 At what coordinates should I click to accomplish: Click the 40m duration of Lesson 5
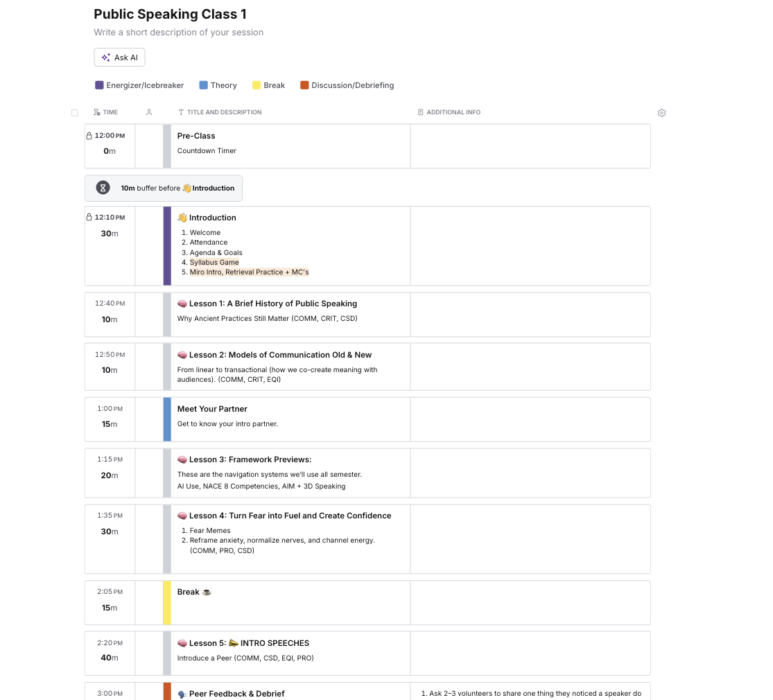tap(110, 658)
